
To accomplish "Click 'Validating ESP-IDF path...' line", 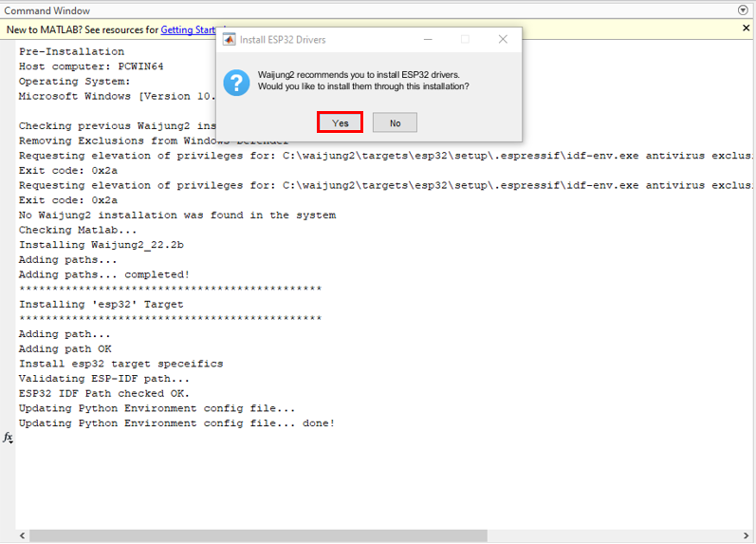I will coord(103,379).
